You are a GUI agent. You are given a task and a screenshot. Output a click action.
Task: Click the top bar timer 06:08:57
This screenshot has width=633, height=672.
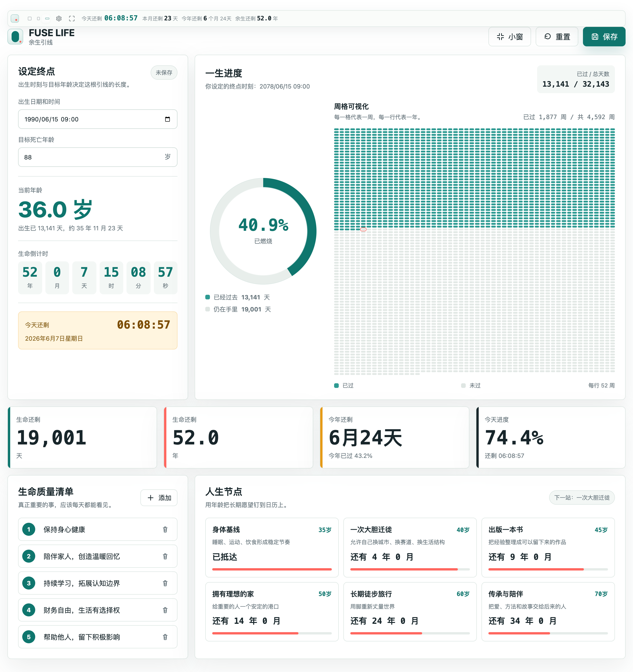(x=121, y=18)
